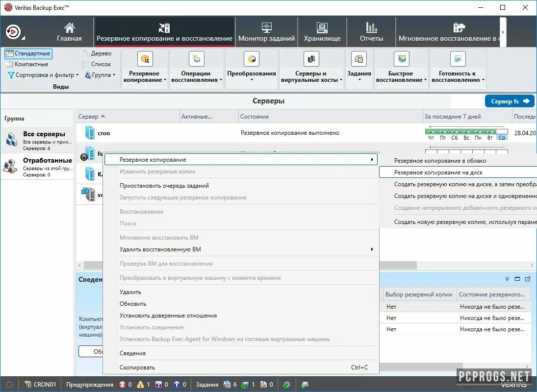Screen dimensions: 537x392
Task: Choose Обновить in context menu
Action: coord(133,304)
